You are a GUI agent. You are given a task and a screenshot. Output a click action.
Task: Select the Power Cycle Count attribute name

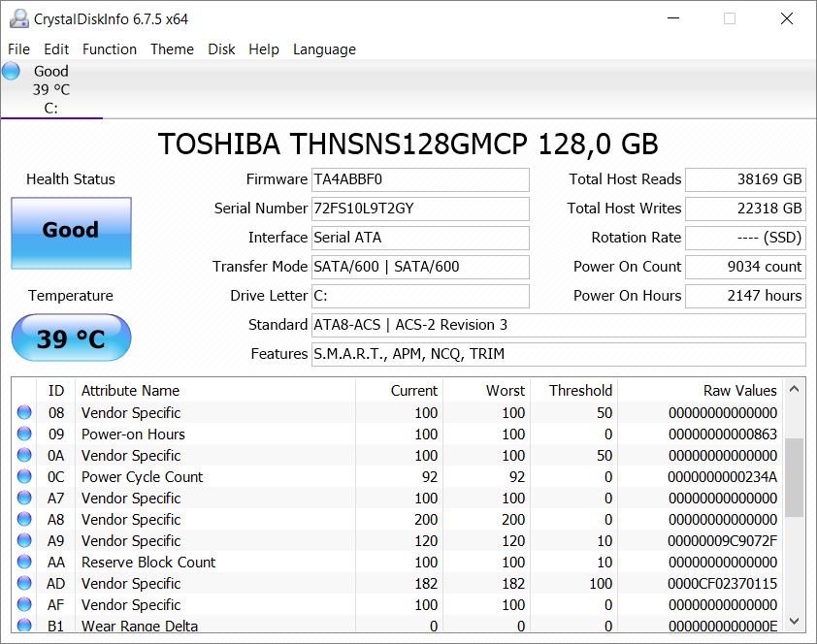point(142,477)
